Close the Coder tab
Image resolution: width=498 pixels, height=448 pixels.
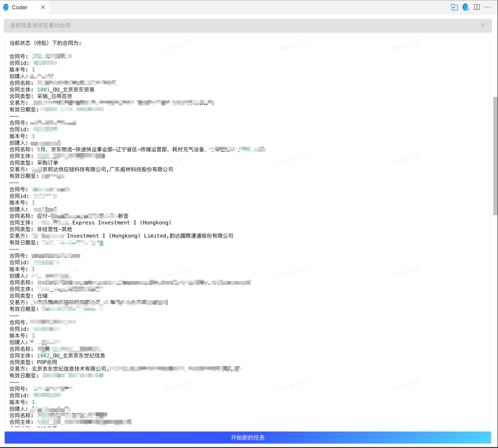click(x=43, y=7)
